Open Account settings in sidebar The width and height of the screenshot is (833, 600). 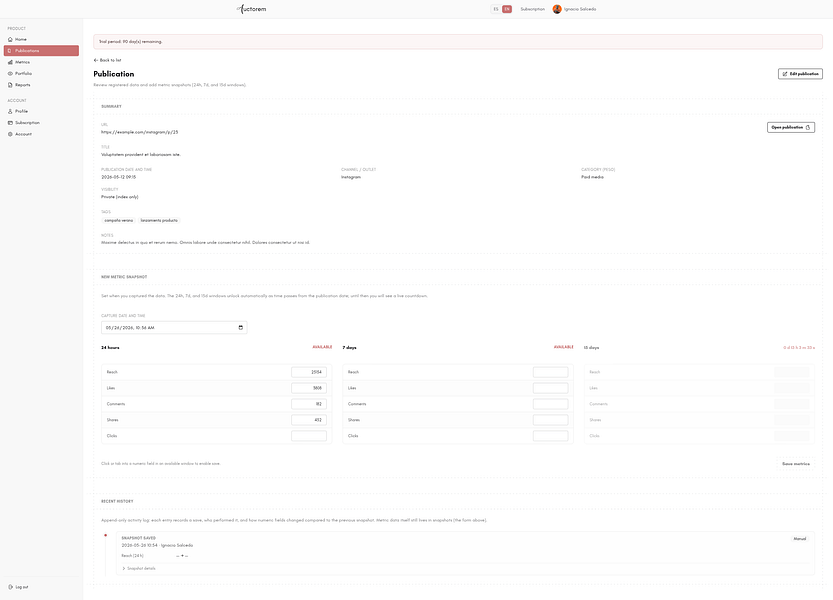point(41,134)
